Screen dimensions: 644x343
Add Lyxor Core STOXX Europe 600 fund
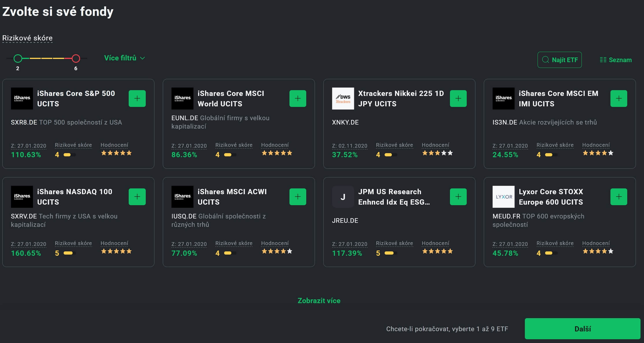coord(619,197)
